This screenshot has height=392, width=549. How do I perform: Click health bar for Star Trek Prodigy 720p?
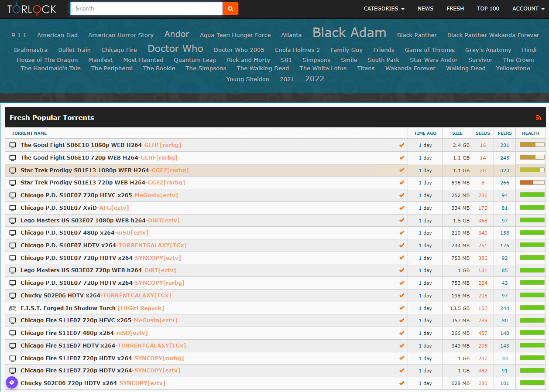pyautogui.click(x=532, y=182)
